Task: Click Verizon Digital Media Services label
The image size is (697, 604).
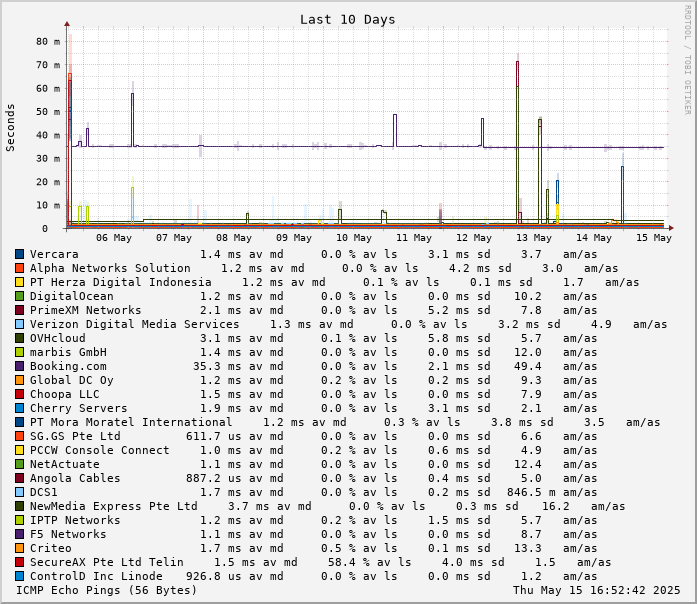Action: [134, 324]
